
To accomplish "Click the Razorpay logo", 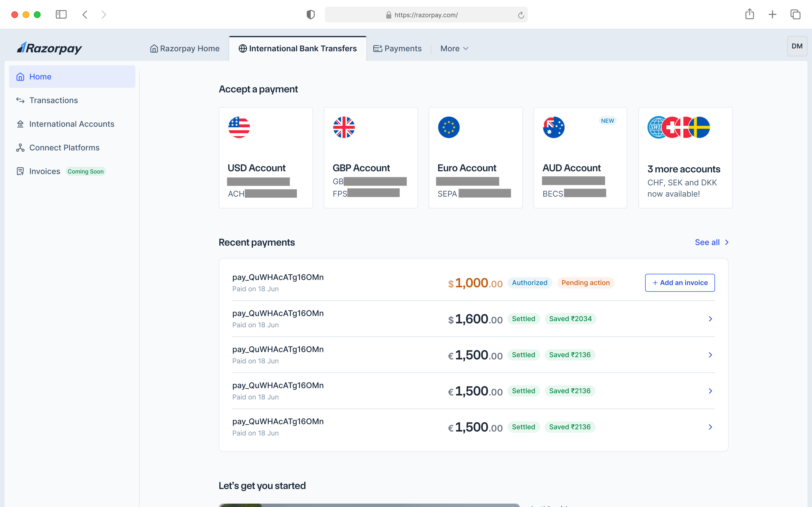I will pyautogui.click(x=49, y=48).
